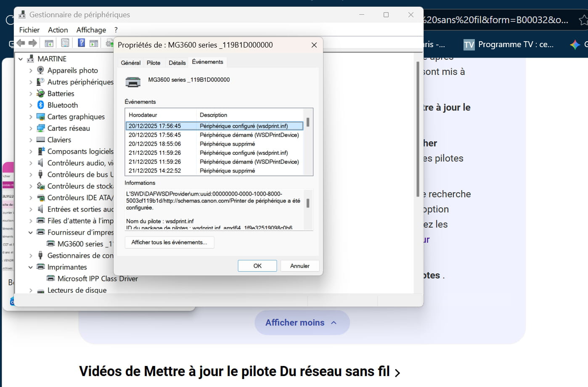
Task: Switch to the Détails tab
Action: pyautogui.click(x=177, y=63)
